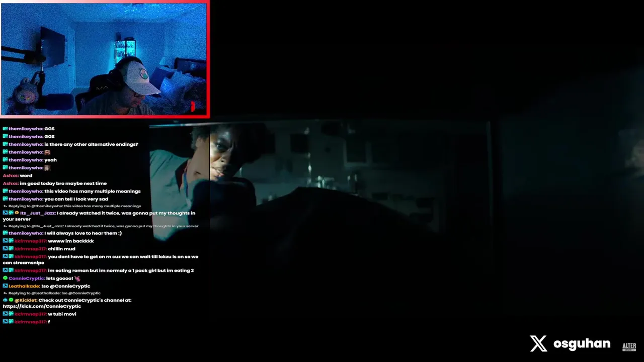Screen dimensions: 644x362
Task: Click the emote below the alternative endings message
Action: (x=47, y=152)
